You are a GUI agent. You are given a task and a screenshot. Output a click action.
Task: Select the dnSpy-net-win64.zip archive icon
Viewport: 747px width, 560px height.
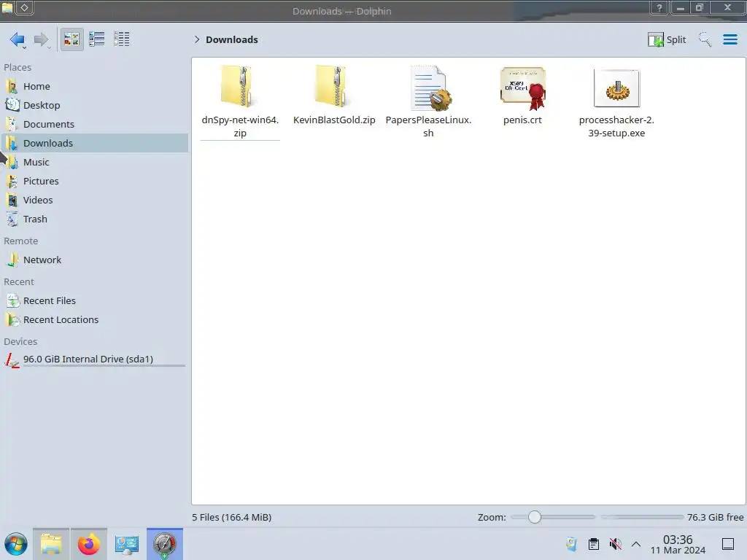point(237,87)
